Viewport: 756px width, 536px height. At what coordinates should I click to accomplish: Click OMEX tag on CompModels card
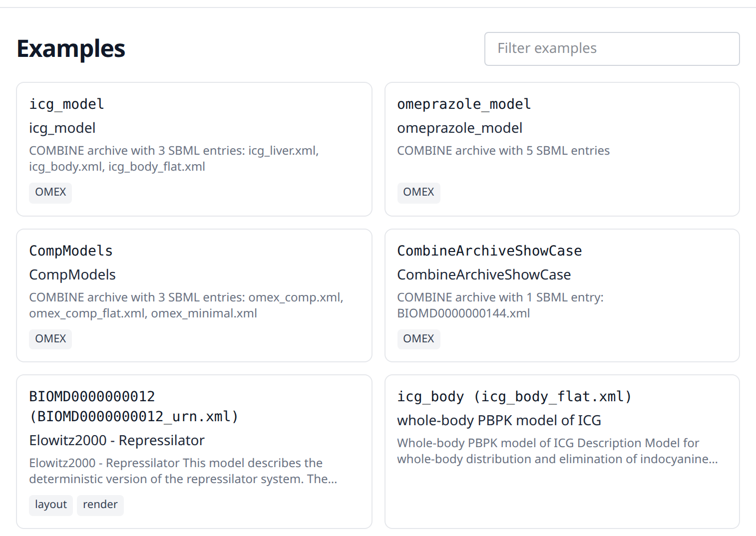point(50,339)
